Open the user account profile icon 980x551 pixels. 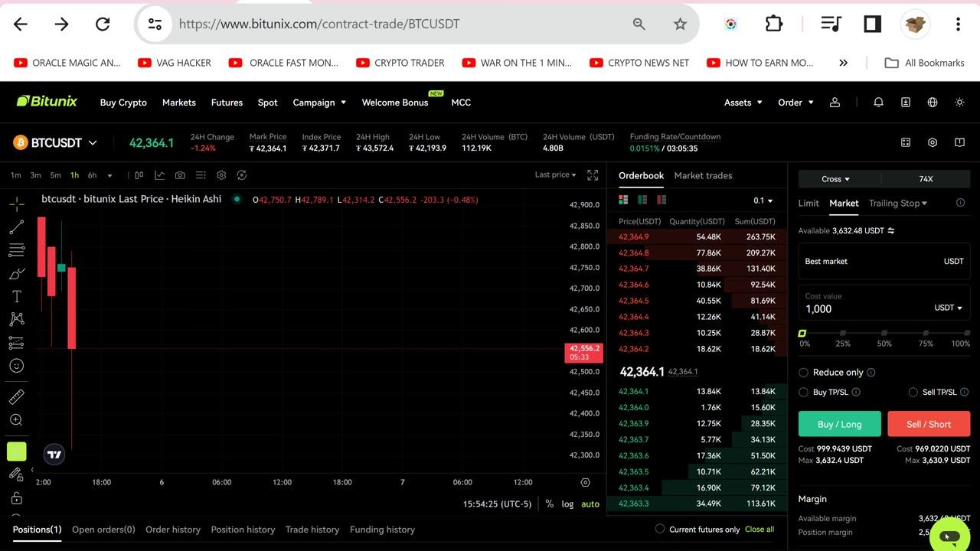coord(835,102)
